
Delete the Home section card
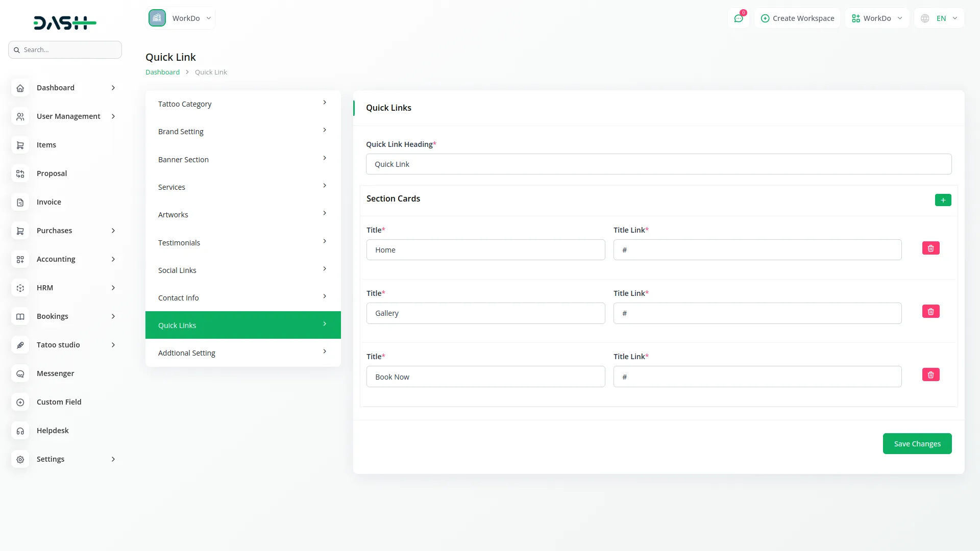point(930,248)
